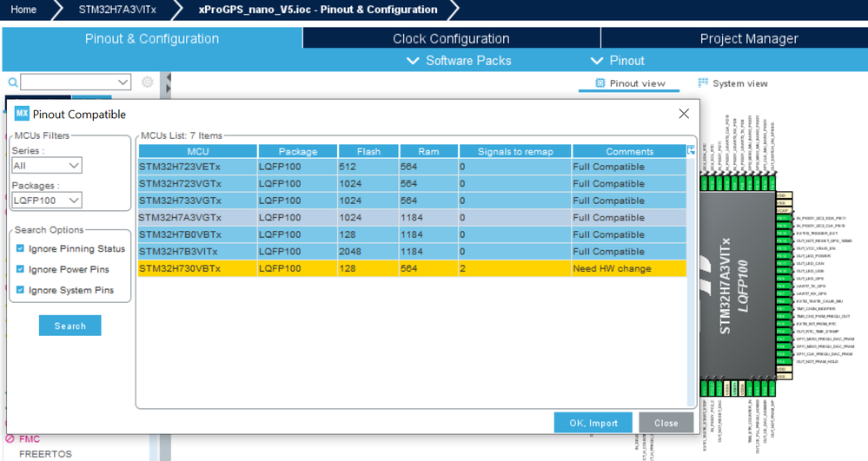The height and width of the screenshot is (461, 868).
Task: Sort by Signals to remap column header
Action: point(515,151)
